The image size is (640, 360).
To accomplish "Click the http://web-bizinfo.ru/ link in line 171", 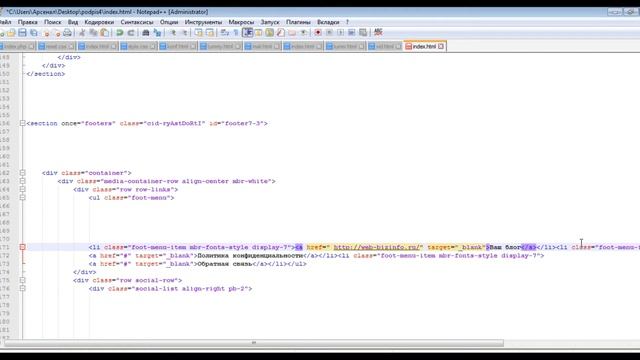I will (376, 247).
